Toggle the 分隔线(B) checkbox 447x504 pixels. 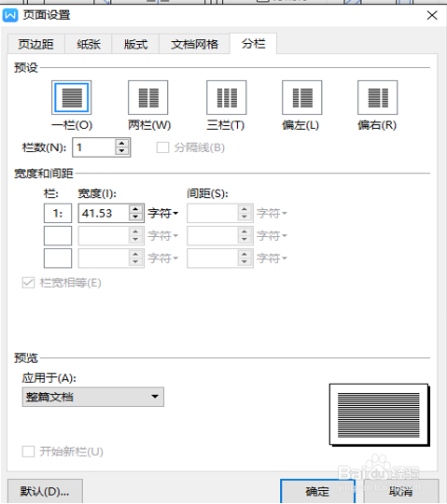tap(162, 147)
